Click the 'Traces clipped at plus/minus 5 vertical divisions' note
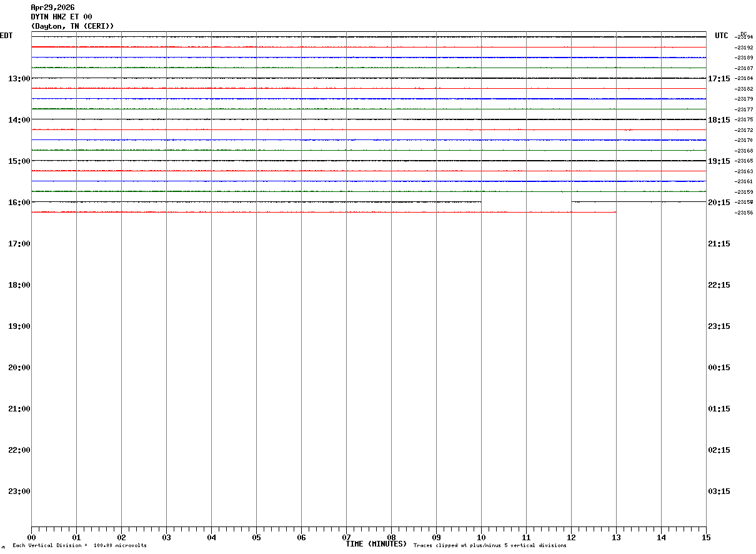The width and height of the screenshot is (756, 554). 490,546
